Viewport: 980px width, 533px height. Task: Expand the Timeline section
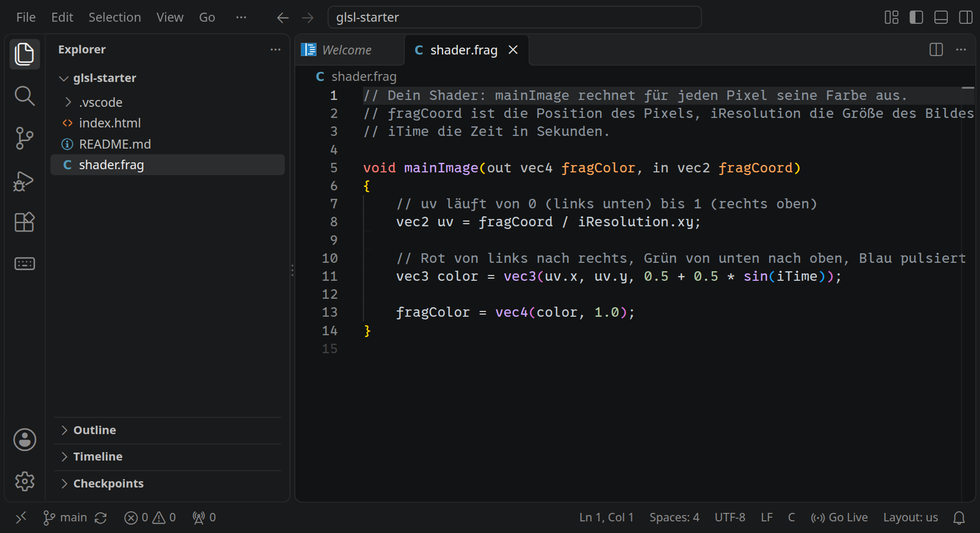[168, 457]
